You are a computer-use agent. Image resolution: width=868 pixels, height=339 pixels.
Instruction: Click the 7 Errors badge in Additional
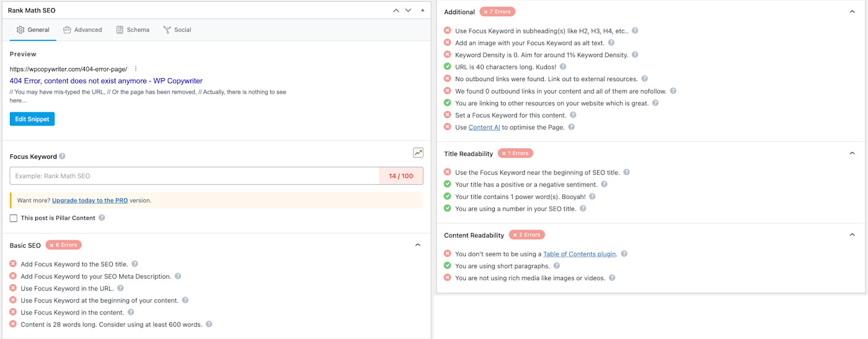[x=497, y=12]
